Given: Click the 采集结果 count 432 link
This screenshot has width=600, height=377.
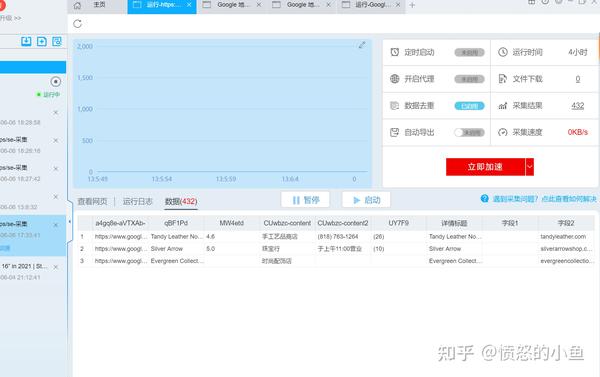Looking at the screenshot, I should point(578,106).
